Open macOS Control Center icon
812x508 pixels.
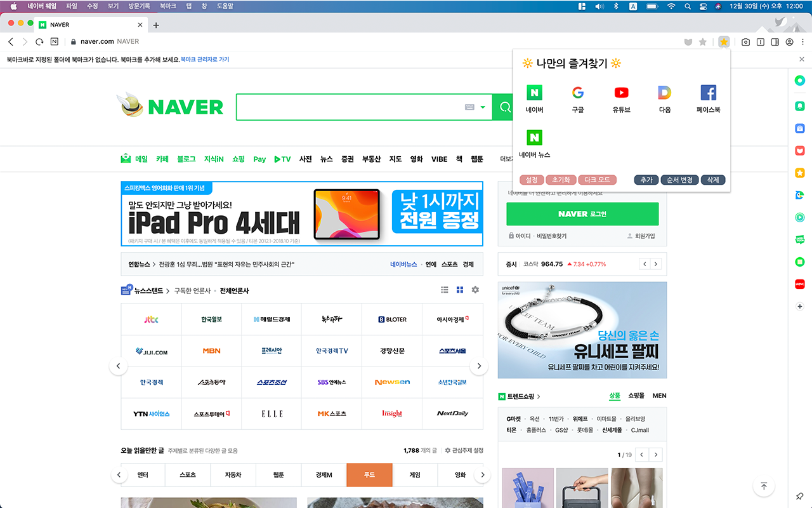(x=703, y=6)
